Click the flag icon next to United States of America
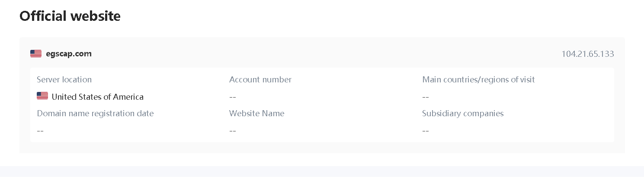The width and height of the screenshot is (644, 183). tap(42, 96)
